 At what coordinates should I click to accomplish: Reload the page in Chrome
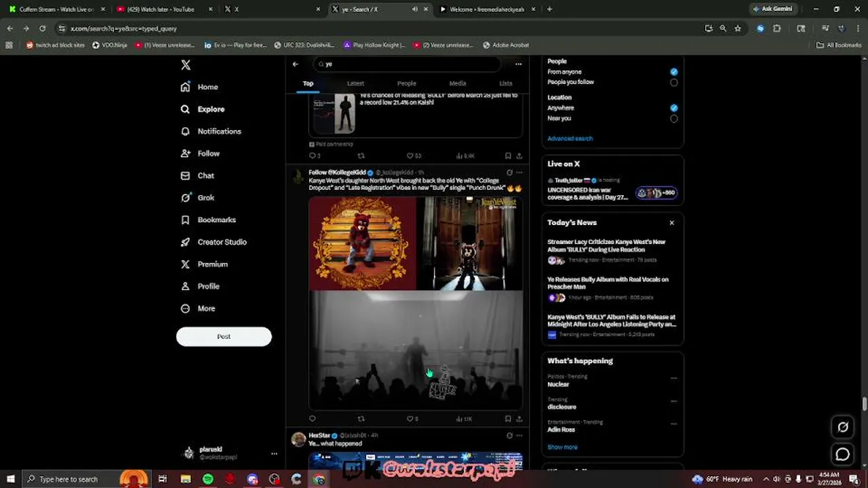click(42, 28)
